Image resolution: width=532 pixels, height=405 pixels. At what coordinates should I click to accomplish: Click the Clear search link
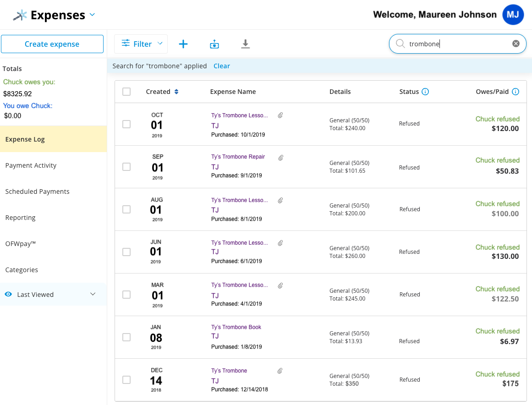[222, 66]
